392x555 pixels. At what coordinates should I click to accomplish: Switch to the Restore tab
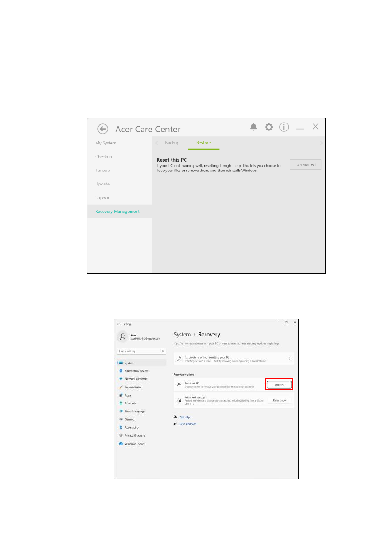pyautogui.click(x=204, y=143)
